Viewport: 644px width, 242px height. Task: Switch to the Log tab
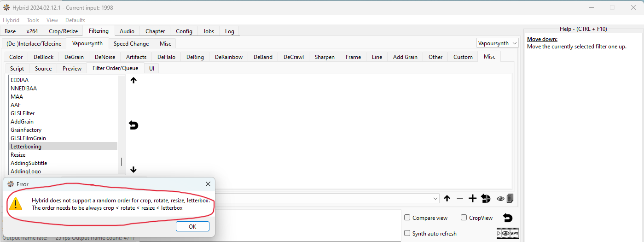point(230,31)
